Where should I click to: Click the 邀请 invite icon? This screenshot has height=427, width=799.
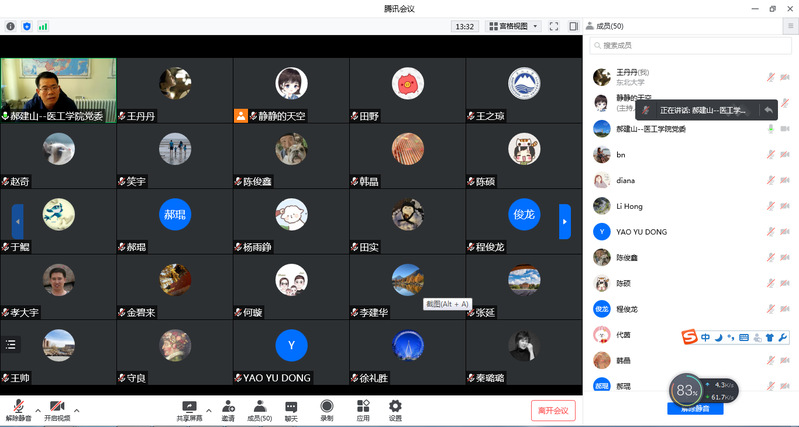(228, 409)
